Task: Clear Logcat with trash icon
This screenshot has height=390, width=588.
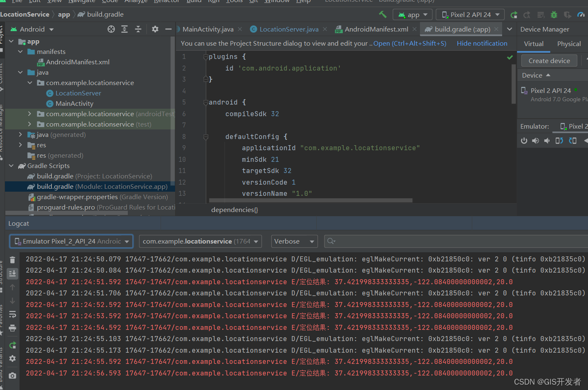Action: point(12,260)
